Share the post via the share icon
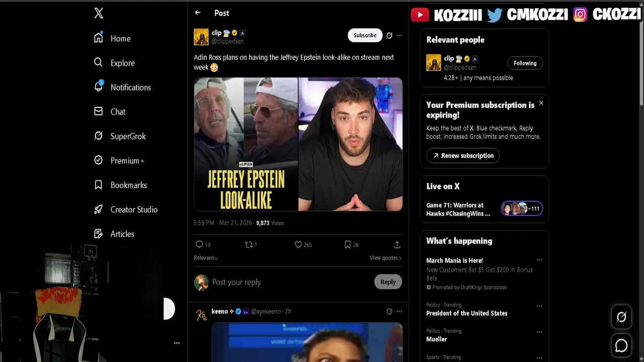Image resolution: width=644 pixels, height=362 pixels. click(x=397, y=244)
